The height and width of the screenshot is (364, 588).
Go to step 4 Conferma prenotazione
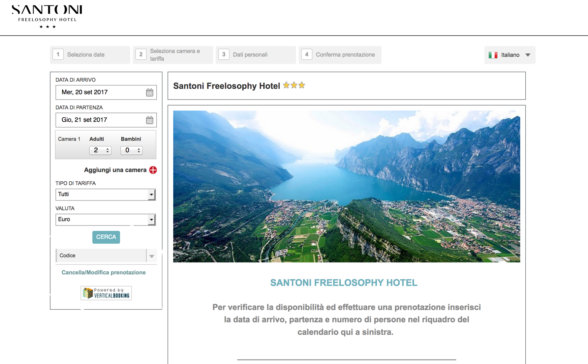click(x=340, y=55)
